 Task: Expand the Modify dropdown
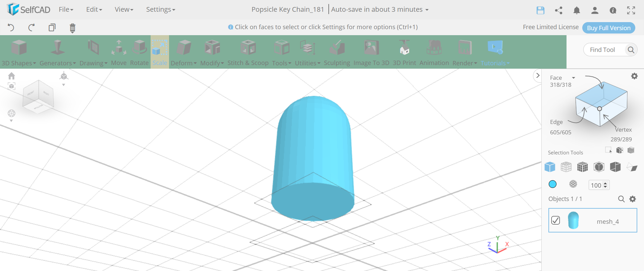212,52
